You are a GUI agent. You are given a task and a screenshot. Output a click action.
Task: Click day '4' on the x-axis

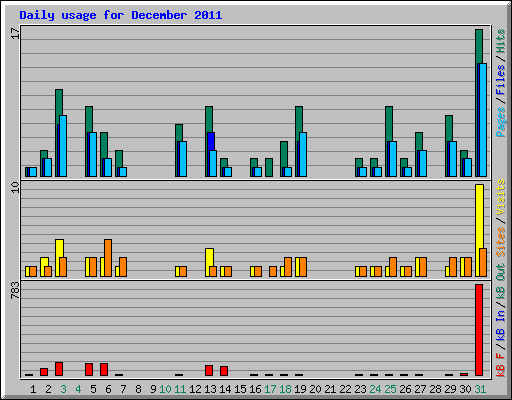click(78, 389)
